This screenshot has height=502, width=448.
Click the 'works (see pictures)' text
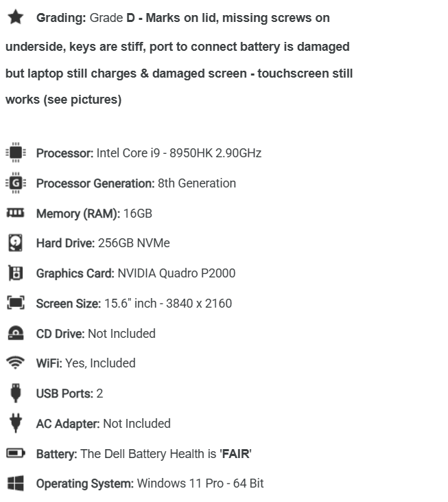point(64,100)
